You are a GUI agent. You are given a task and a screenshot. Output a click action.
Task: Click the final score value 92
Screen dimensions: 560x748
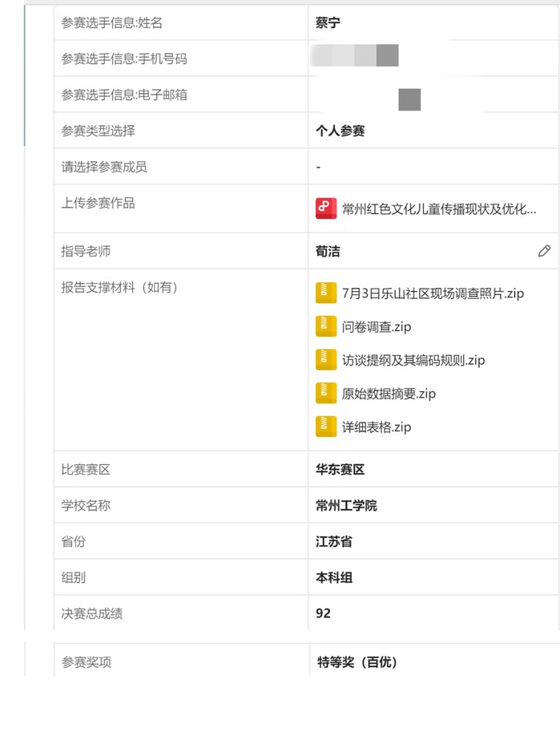coord(324,613)
